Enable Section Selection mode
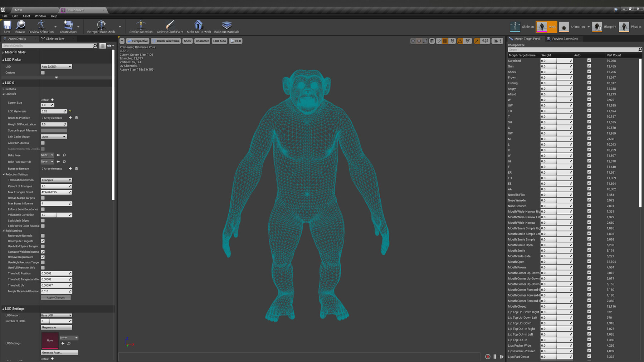Viewport: 644px width, 362px height. coord(141,26)
